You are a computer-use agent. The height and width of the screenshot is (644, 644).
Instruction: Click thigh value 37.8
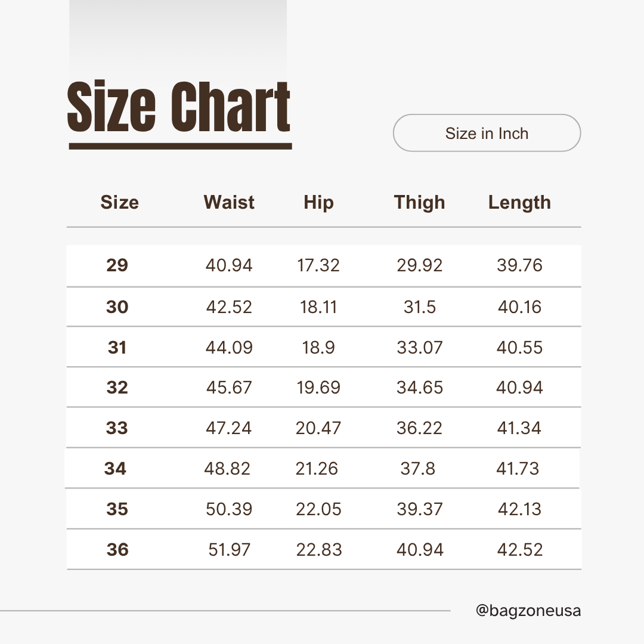[417, 468]
